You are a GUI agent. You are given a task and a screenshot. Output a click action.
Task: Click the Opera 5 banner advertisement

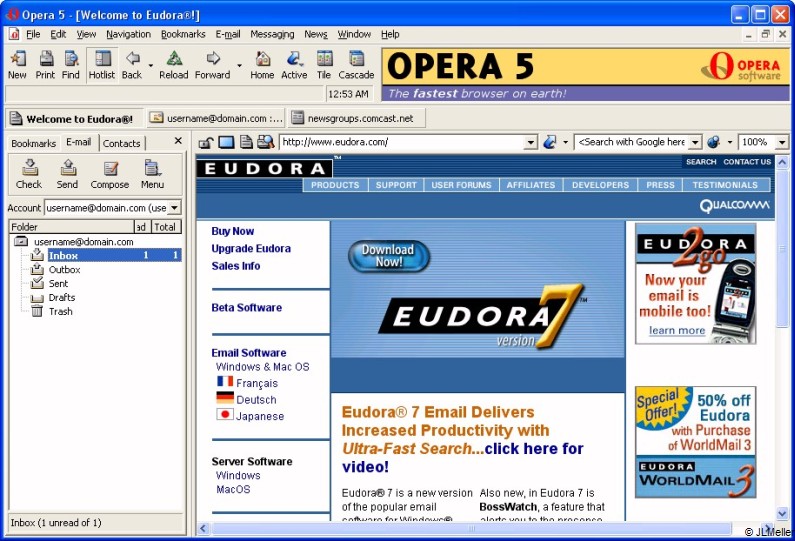(586, 74)
